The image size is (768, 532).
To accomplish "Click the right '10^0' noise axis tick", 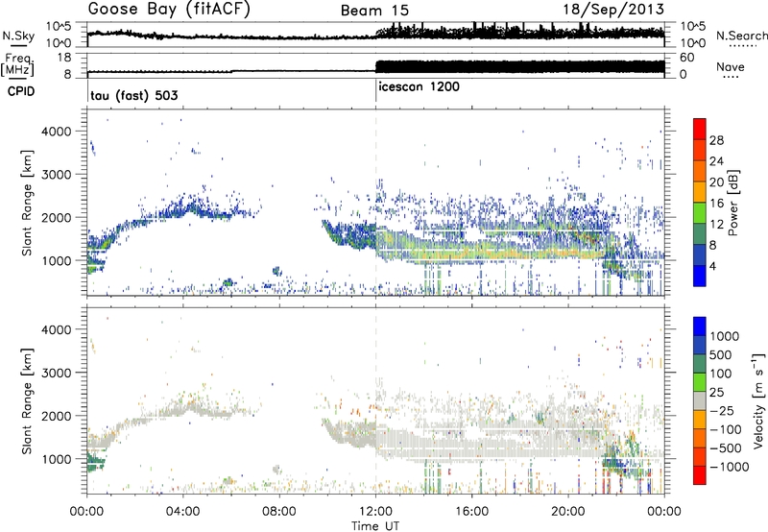I will (692, 43).
